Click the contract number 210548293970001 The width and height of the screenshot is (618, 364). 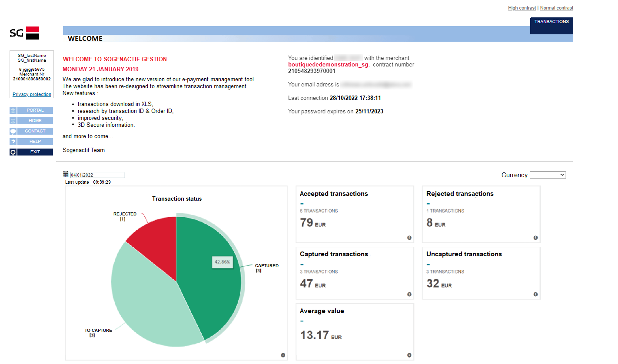pyautogui.click(x=312, y=71)
